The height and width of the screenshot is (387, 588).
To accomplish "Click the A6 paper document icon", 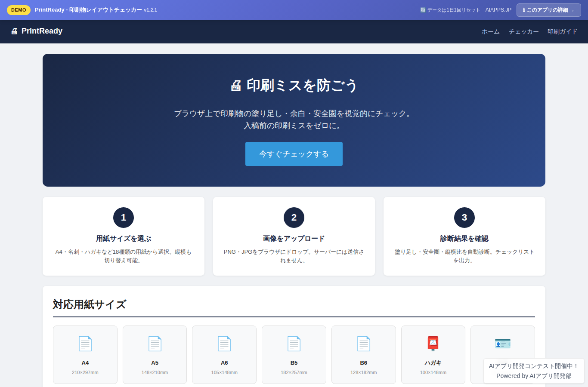I will coord(224,344).
